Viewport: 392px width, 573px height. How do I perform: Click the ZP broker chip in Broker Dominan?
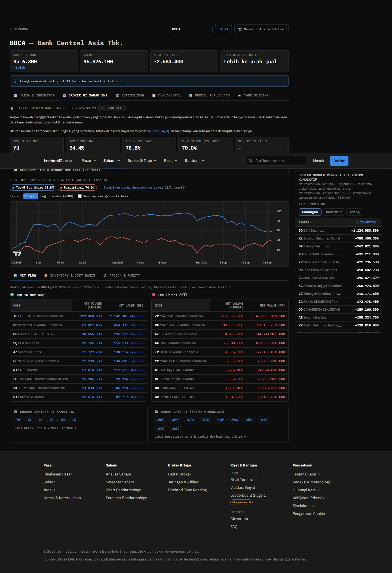[x=52, y=420]
